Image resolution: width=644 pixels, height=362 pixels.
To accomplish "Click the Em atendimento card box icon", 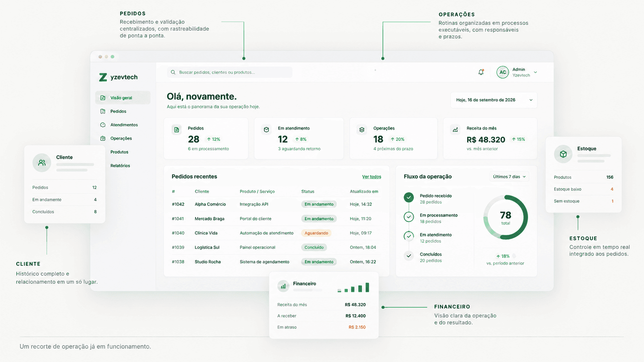I will (x=267, y=130).
